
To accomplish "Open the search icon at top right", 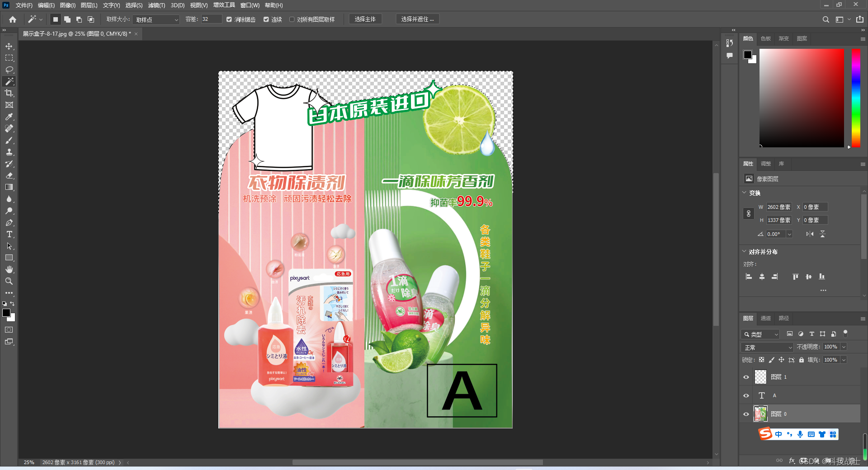I will [x=826, y=19].
